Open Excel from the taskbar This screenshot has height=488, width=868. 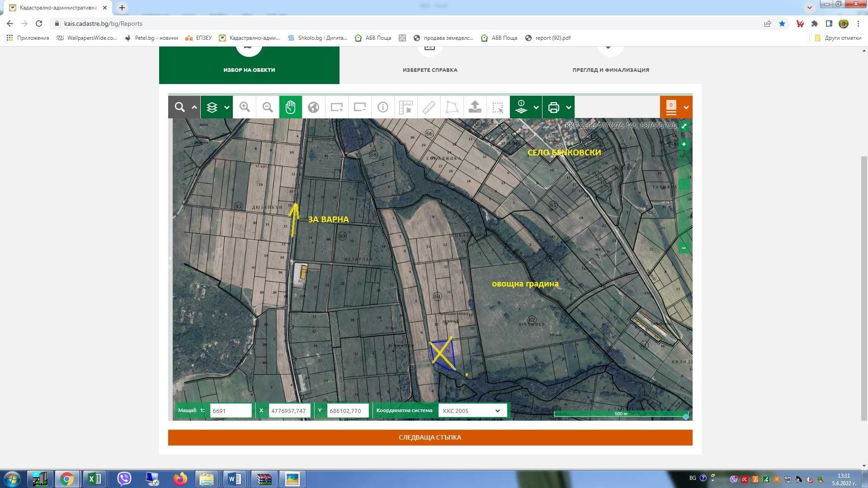coord(94,479)
